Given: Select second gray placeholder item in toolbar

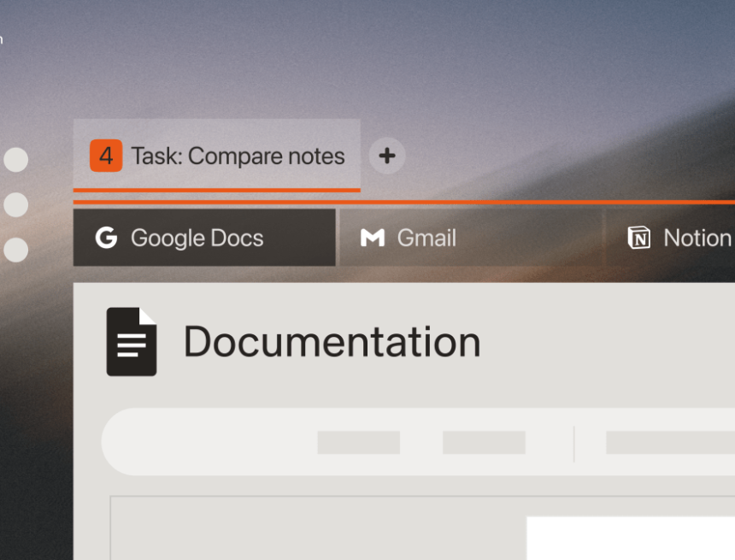Looking at the screenshot, I should pyautogui.click(x=484, y=442).
